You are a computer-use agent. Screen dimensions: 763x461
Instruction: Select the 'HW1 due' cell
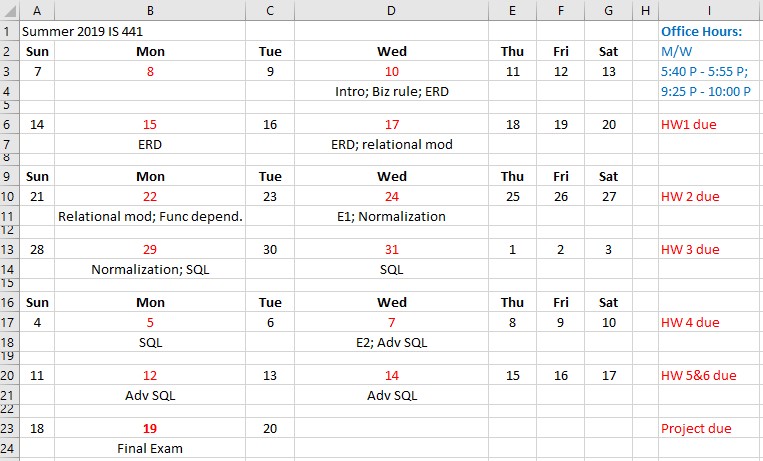tap(709, 125)
